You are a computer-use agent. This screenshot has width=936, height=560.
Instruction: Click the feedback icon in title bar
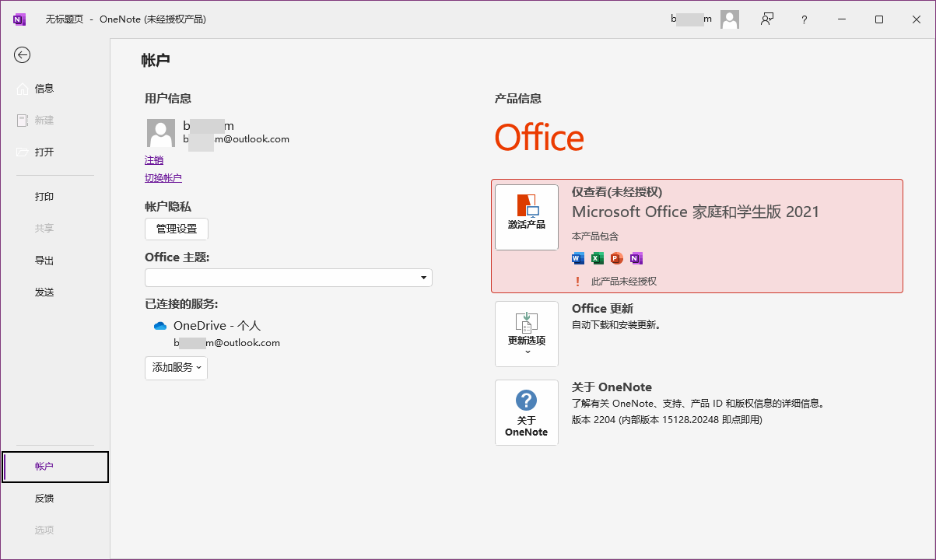point(767,19)
